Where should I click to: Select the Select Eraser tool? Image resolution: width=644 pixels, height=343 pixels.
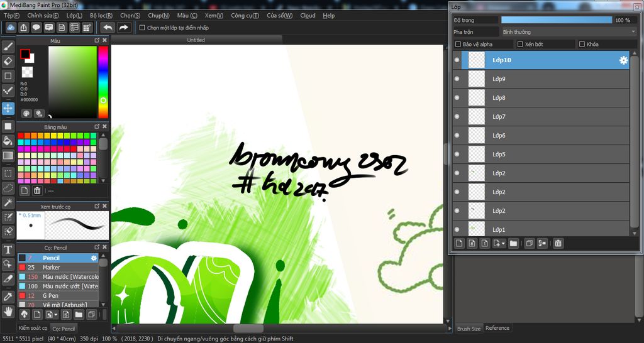tap(8, 231)
